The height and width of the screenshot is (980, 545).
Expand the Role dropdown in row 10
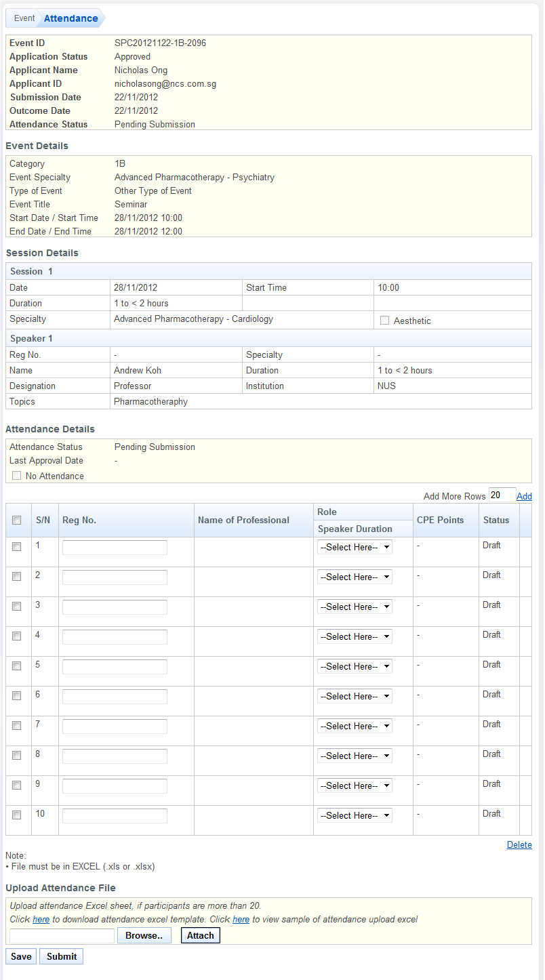point(355,815)
